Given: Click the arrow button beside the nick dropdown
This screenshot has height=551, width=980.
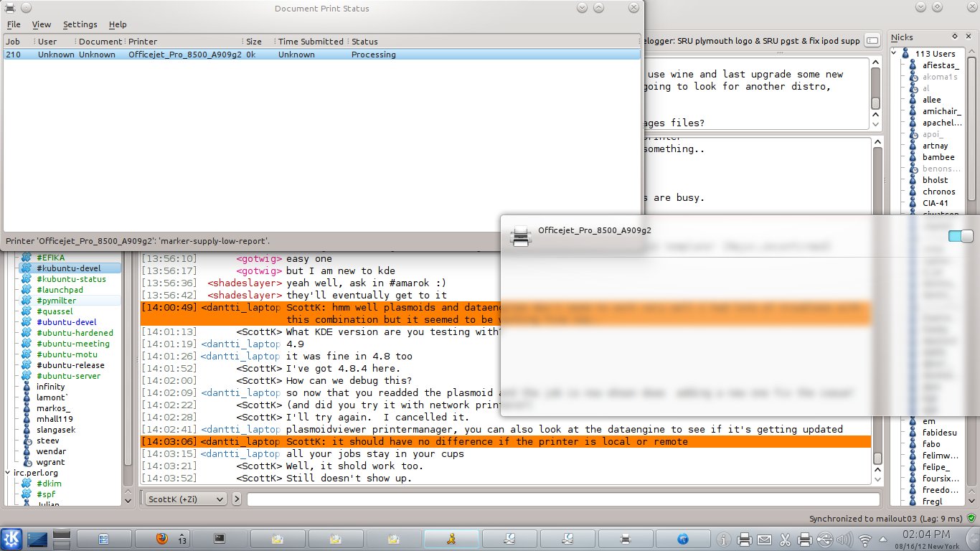Looking at the screenshot, I should [237, 499].
